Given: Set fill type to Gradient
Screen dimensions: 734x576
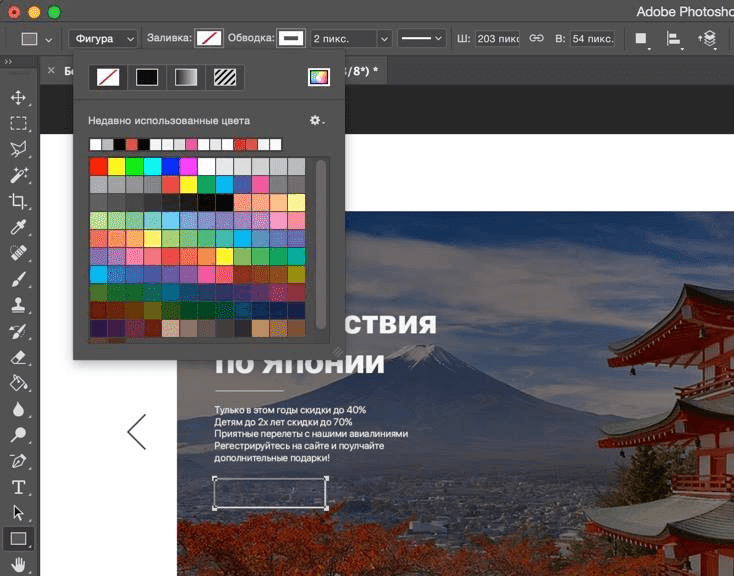Looking at the screenshot, I should 186,77.
